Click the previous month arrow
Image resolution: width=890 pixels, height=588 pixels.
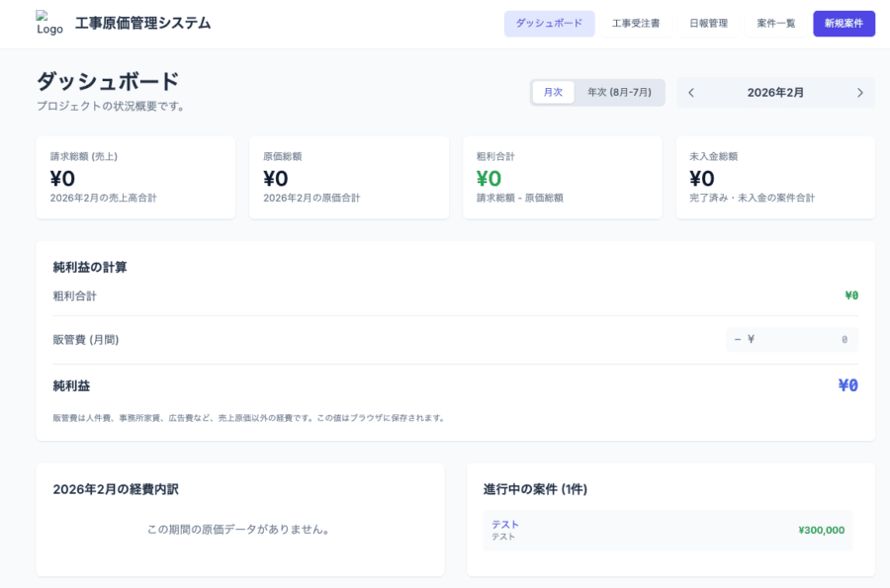690,92
